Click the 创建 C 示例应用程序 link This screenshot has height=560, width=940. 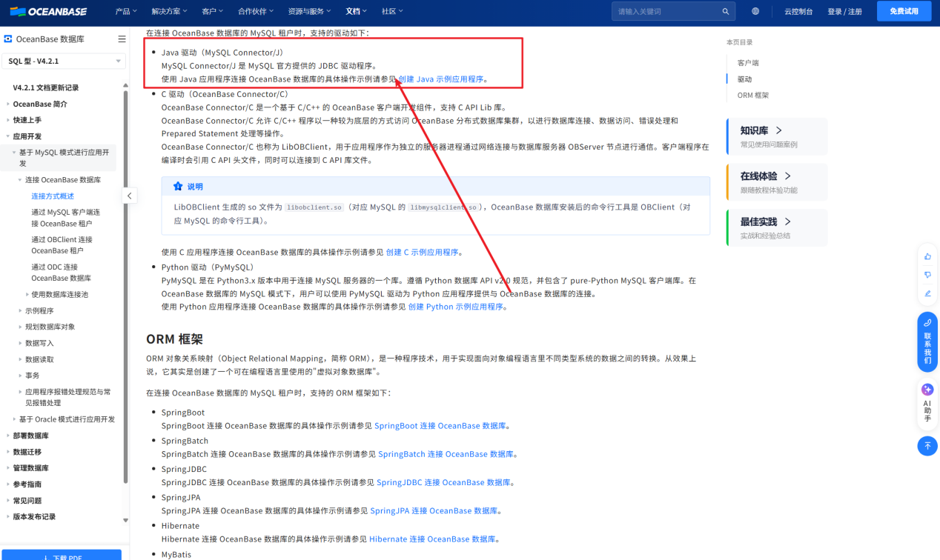pos(422,253)
